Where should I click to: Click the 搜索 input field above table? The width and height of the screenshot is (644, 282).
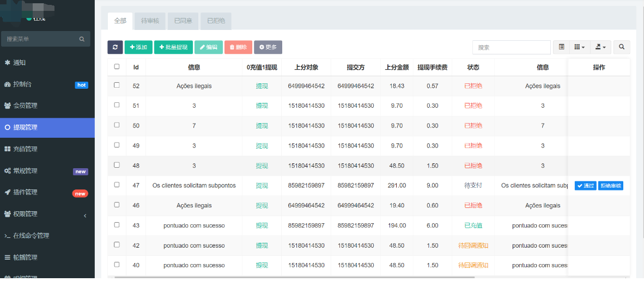click(x=511, y=47)
